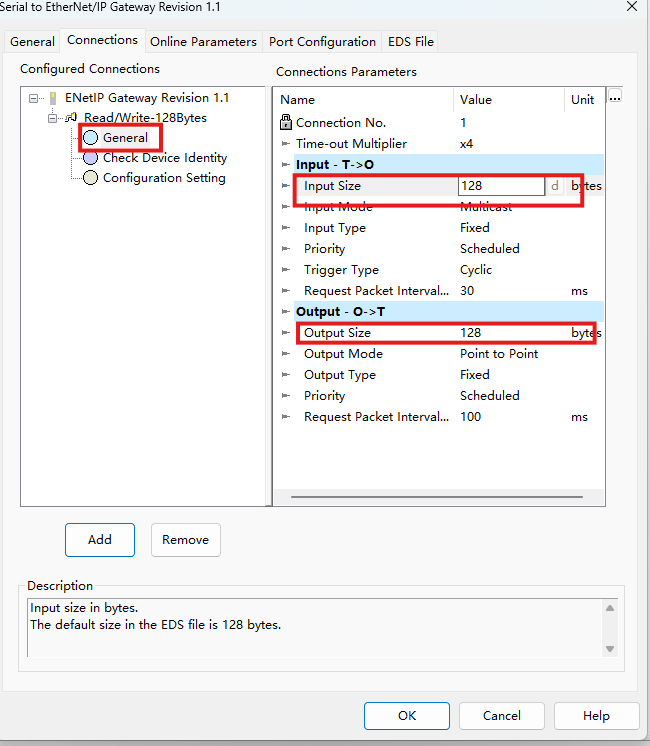Click the Output Size value 128
650x746 pixels.
pyautogui.click(x=470, y=333)
